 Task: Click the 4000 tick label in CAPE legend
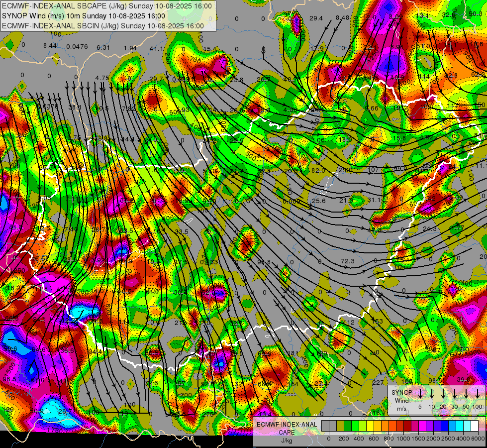(x=463, y=439)
